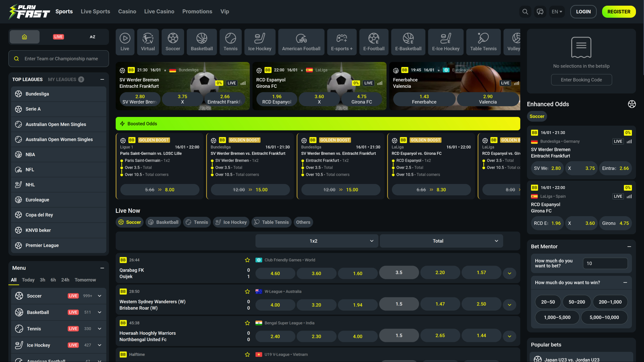
Task: Open the A-Z sports listing icon
Action: pos(93,37)
